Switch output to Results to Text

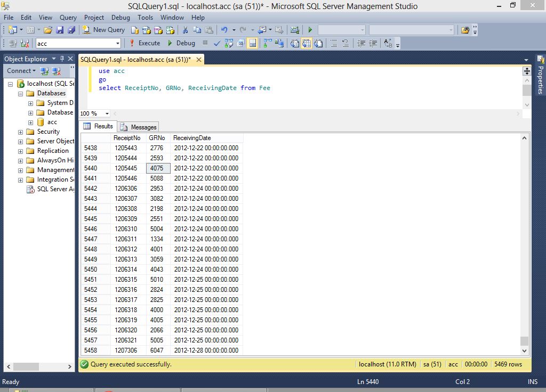point(294,44)
